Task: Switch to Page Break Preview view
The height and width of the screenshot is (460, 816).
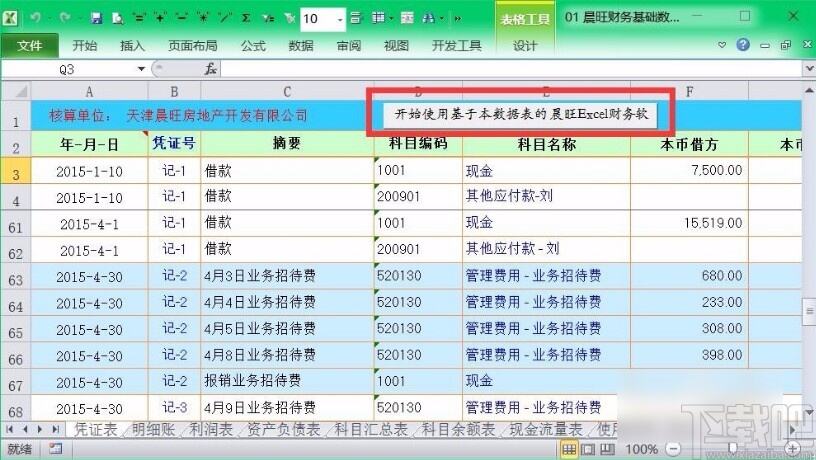Action: 607,449
